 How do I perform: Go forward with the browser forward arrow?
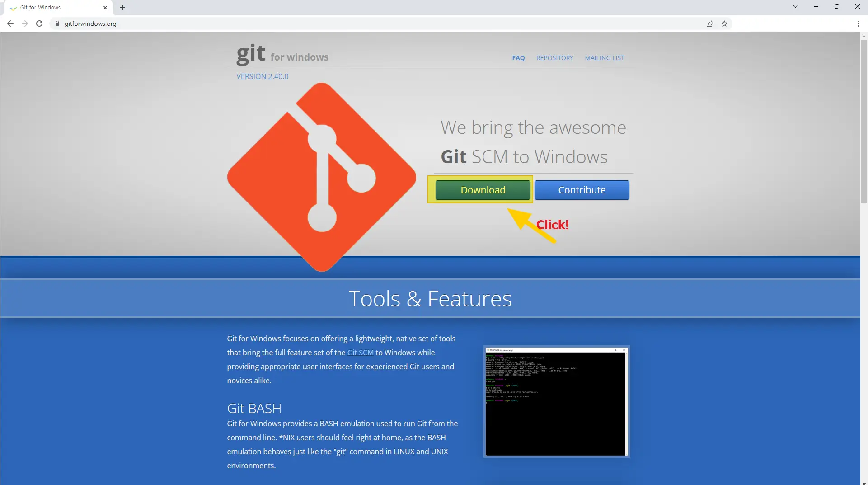tap(25, 24)
